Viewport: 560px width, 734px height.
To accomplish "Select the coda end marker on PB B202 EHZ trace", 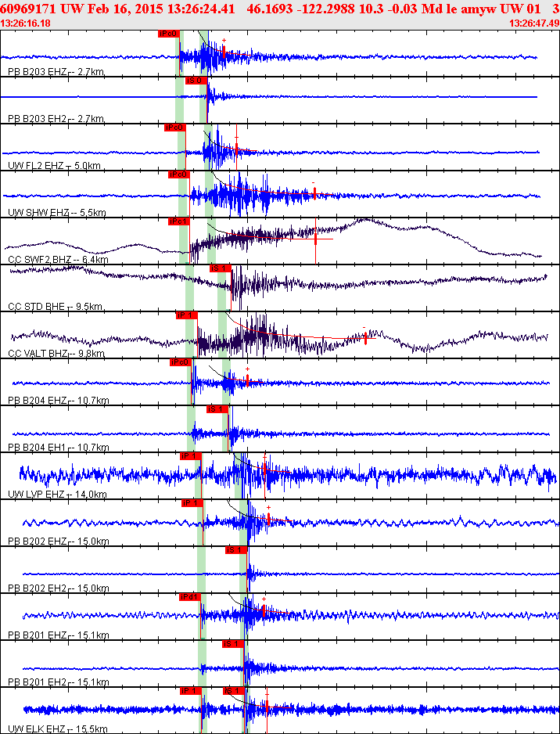I will click(268, 518).
